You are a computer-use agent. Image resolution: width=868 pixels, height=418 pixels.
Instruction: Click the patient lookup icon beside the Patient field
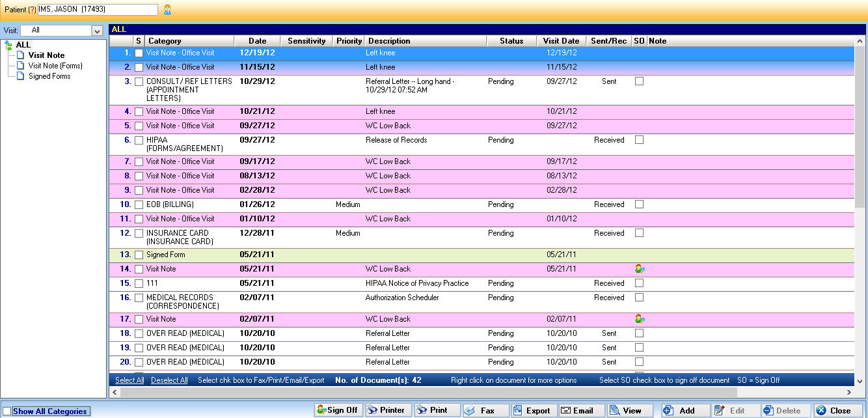pyautogui.click(x=168, y=9)
